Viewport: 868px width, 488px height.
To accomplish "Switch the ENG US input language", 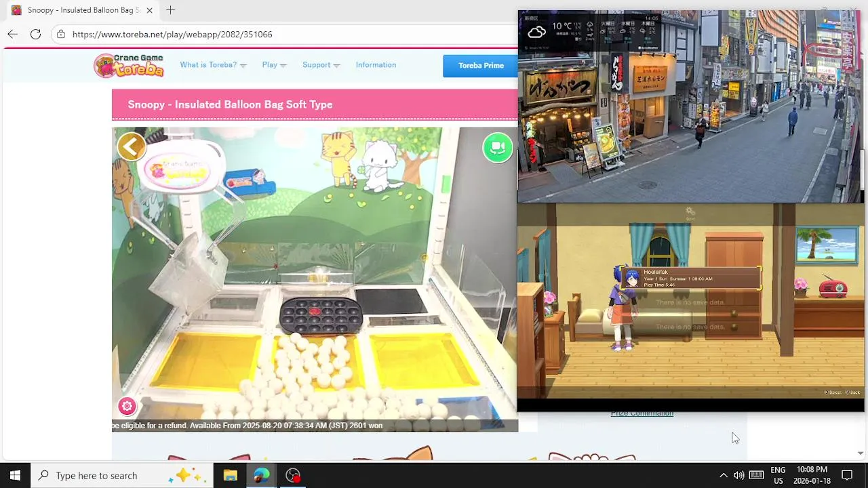I will click(778, 475).
